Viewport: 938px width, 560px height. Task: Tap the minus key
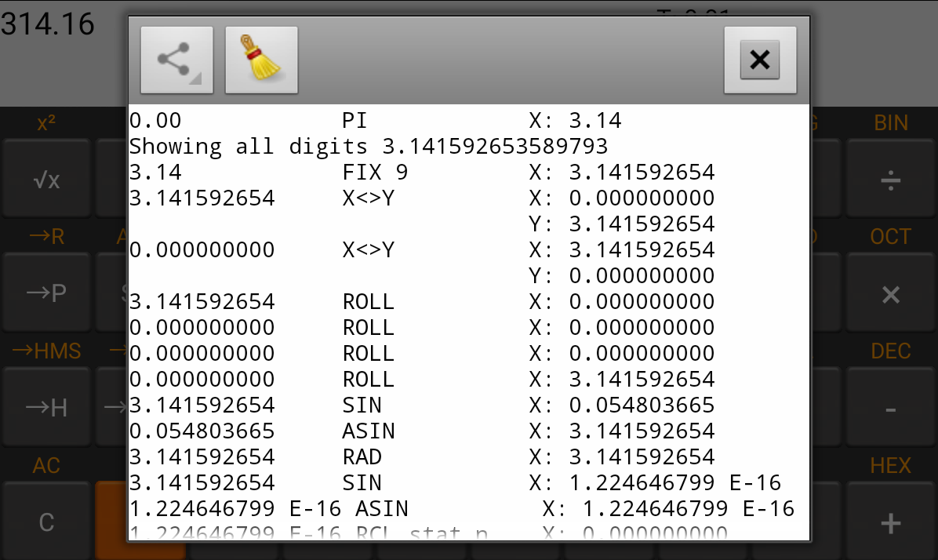point(891,408)
